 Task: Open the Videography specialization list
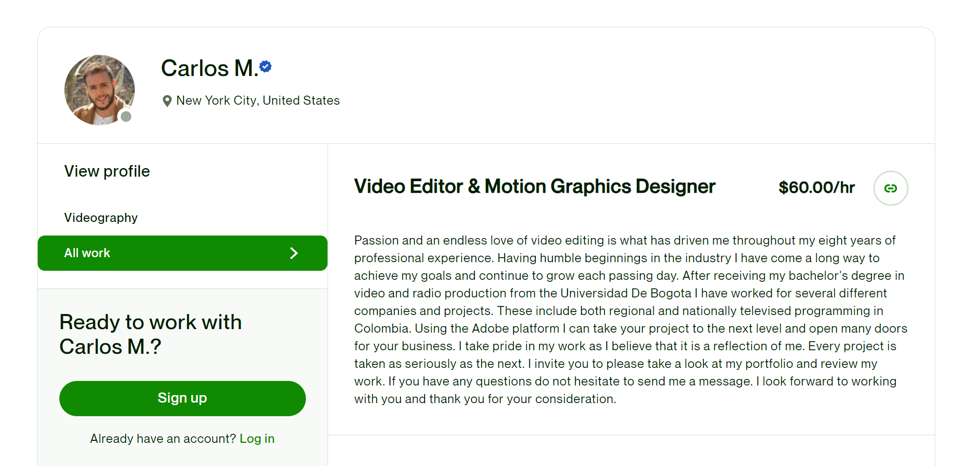(x=101, y=217)
